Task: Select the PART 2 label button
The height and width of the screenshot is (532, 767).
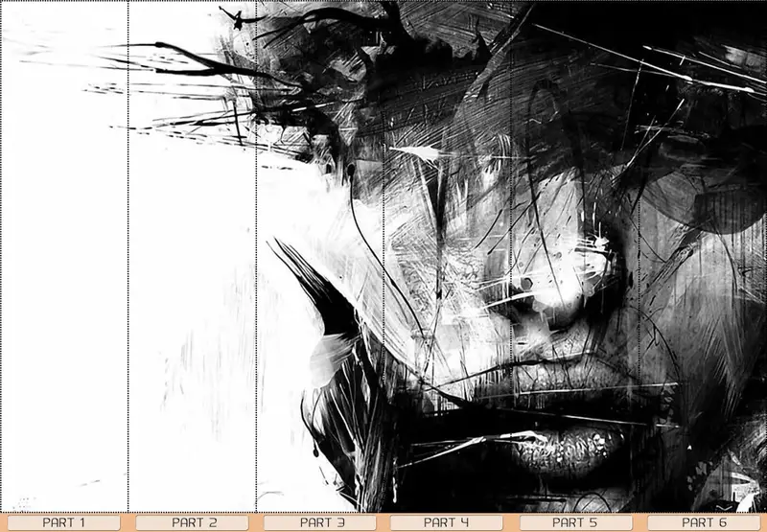Action: coord(193,522)
